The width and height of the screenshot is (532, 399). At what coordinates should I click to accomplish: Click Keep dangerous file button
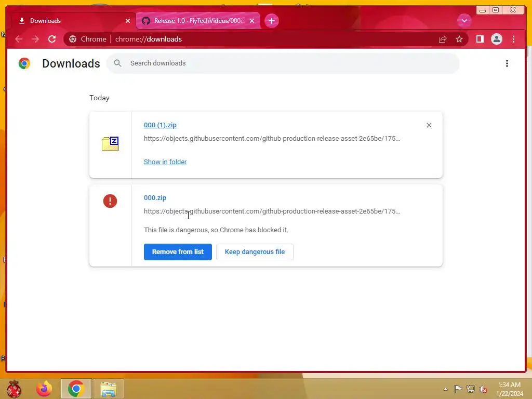pyautogui.click(x=255, y=252)
